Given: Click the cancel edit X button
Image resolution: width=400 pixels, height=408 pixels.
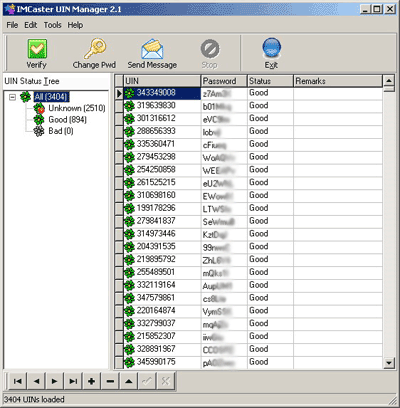Looking at the screenshot, I should click(x=165, y=381).
